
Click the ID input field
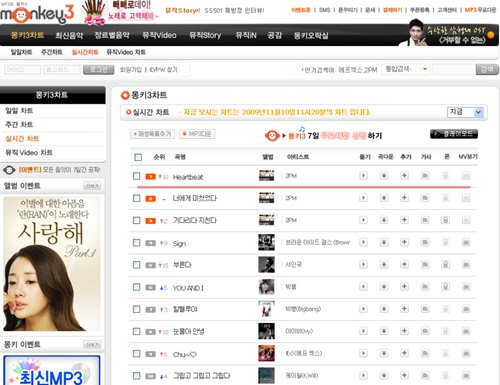click(22, 70)
